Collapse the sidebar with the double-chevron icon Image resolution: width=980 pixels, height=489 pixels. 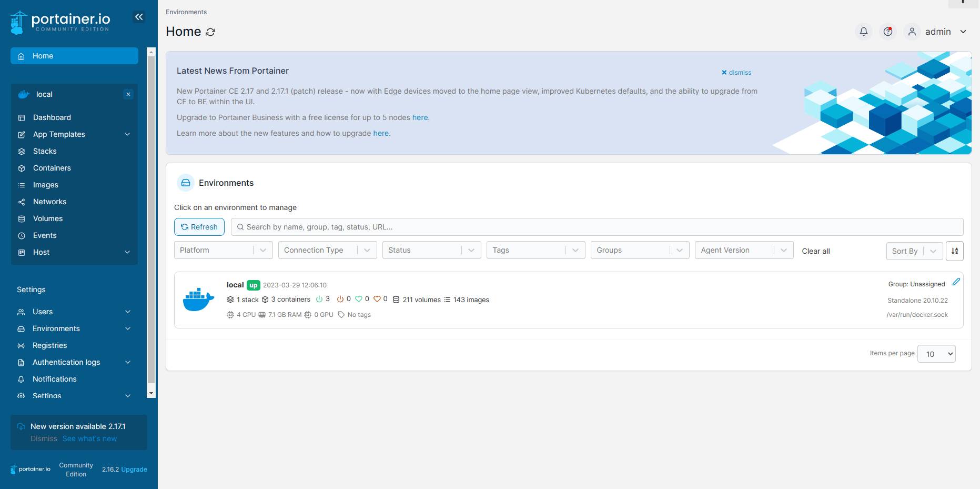[138, 17]
